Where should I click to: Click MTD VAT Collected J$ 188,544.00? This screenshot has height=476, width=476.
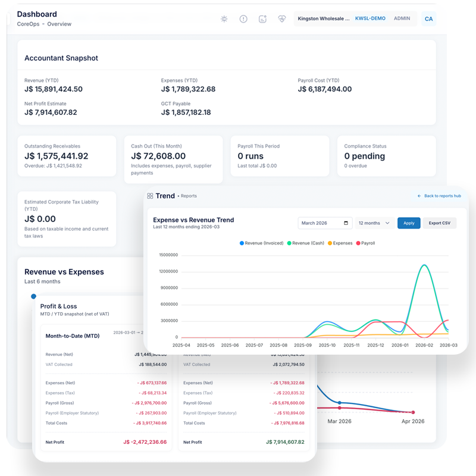point(153,365)
